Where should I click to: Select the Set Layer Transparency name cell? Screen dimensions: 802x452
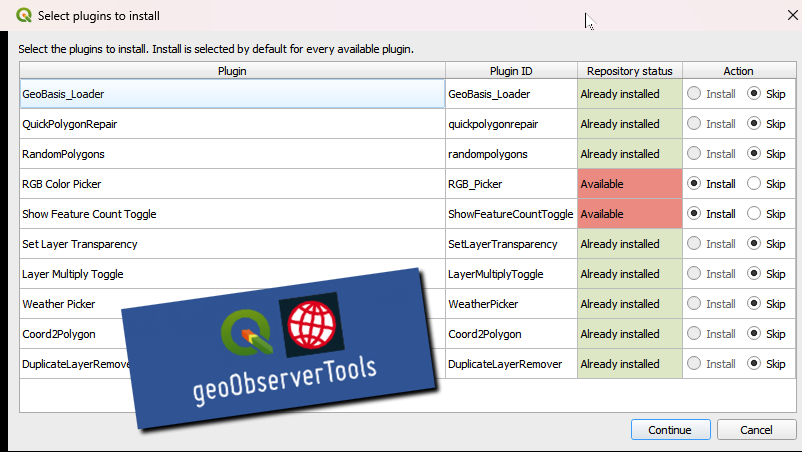tap(232, 243)
